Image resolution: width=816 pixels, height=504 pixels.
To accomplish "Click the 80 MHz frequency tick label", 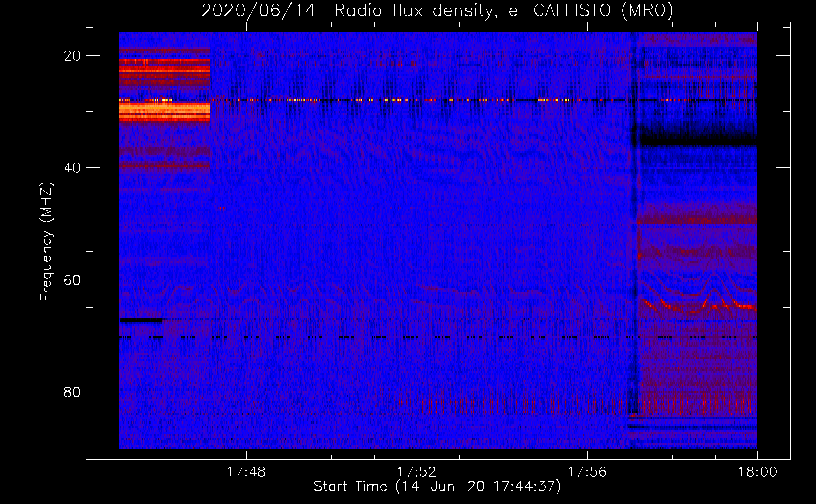I will tap(72, 392).
